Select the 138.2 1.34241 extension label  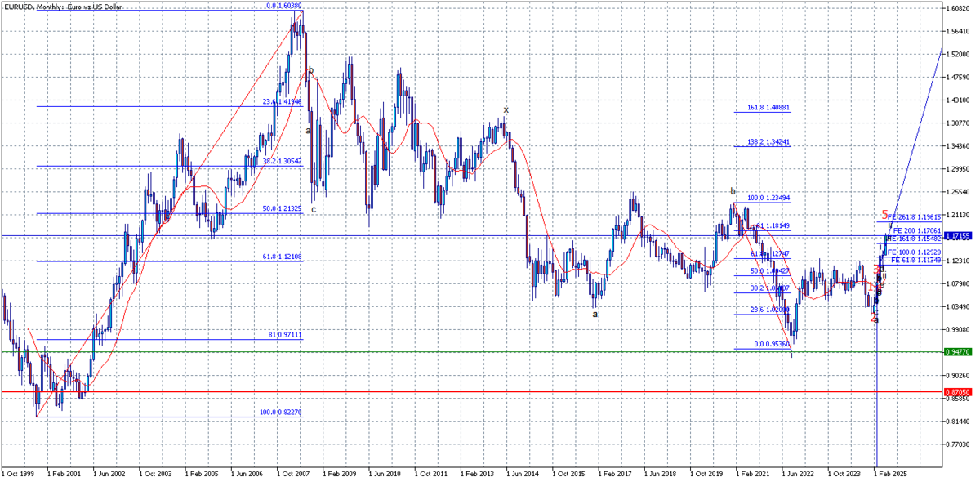click(x=768, y=142)
